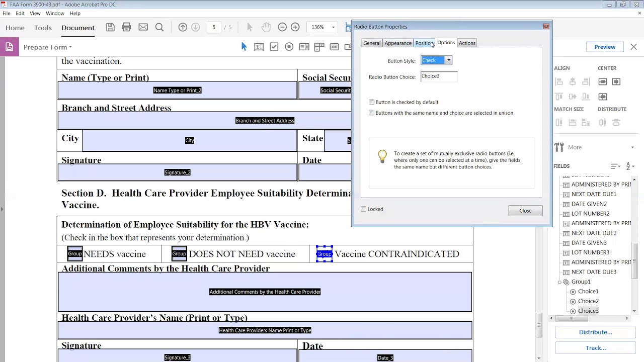Open the Fields A-Z sort dropdown
Image resolution: width=644 pixels, height=362 pixels.
point(631,166)
